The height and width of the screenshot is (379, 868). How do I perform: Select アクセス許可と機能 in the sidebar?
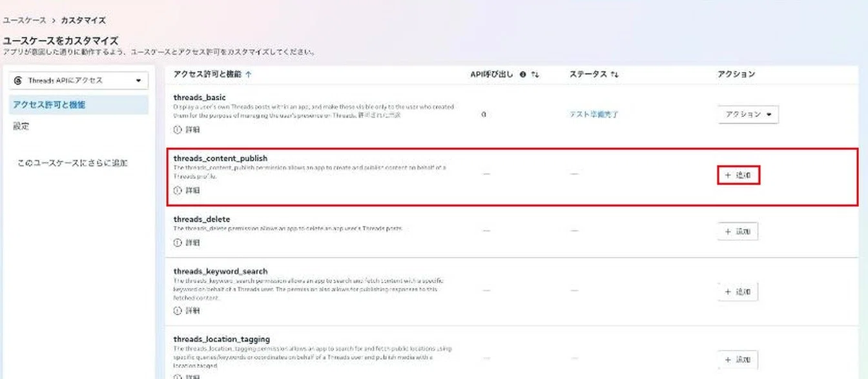(79, 105)
